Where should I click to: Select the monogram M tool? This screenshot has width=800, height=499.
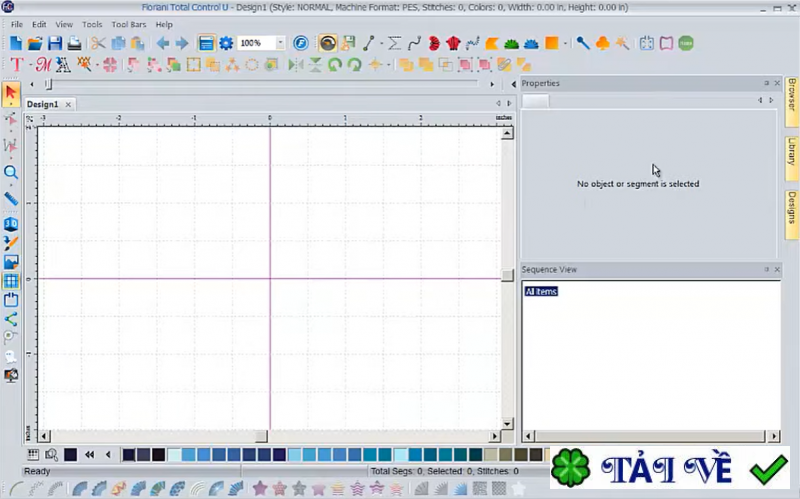point(43,65)
